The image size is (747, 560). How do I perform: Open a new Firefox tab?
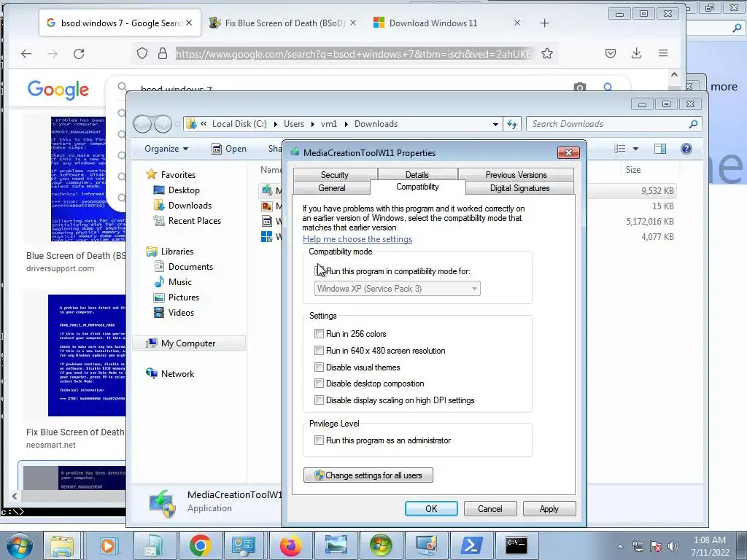[544, 23]
